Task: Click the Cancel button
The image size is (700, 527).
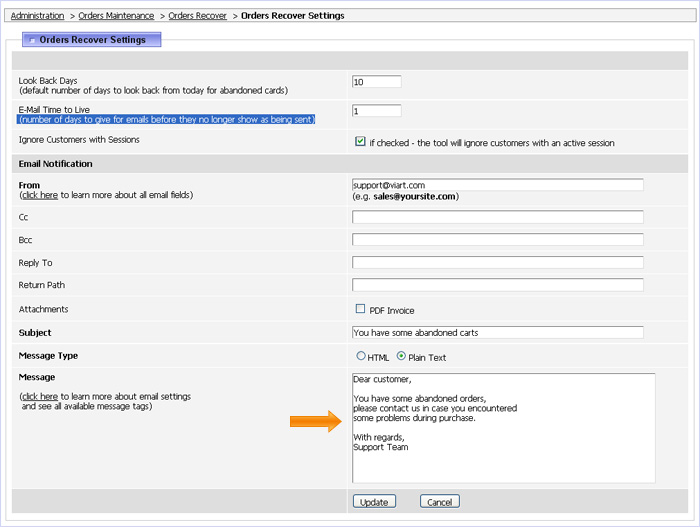Action: click(x=440, y=502)
